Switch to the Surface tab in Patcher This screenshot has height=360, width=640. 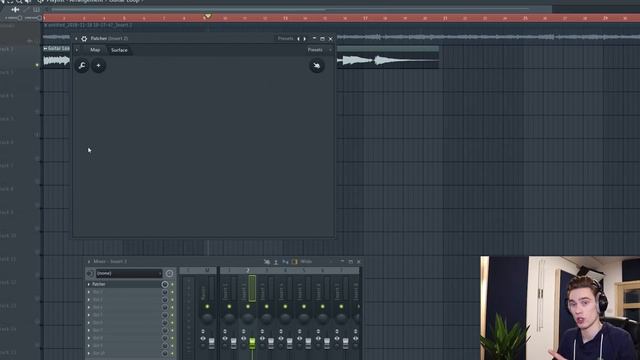(119, 50)
